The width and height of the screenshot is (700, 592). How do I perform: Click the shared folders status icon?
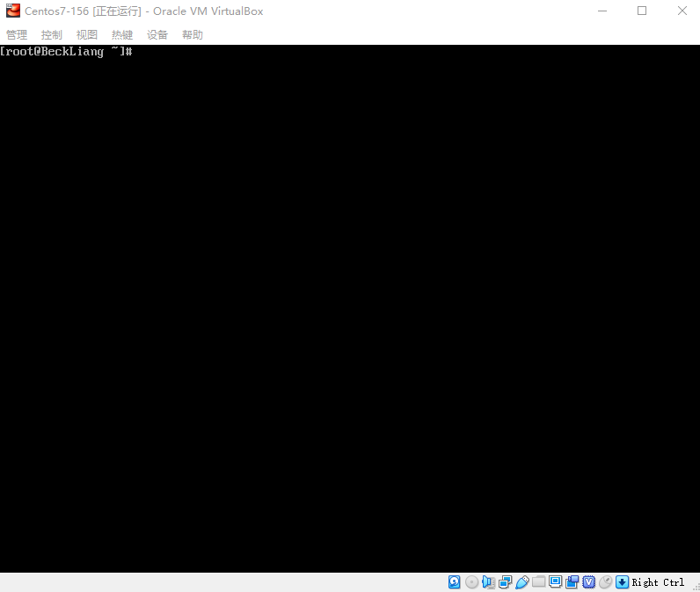[539, 581]
